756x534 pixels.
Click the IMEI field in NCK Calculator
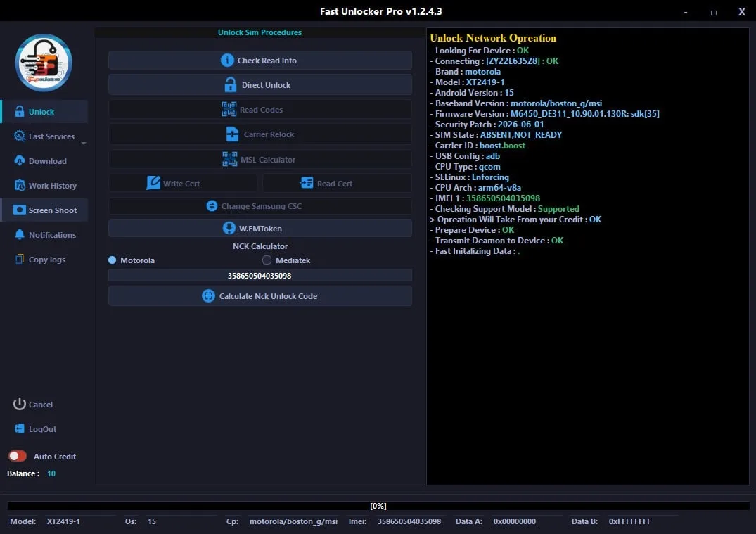(260, 275)
